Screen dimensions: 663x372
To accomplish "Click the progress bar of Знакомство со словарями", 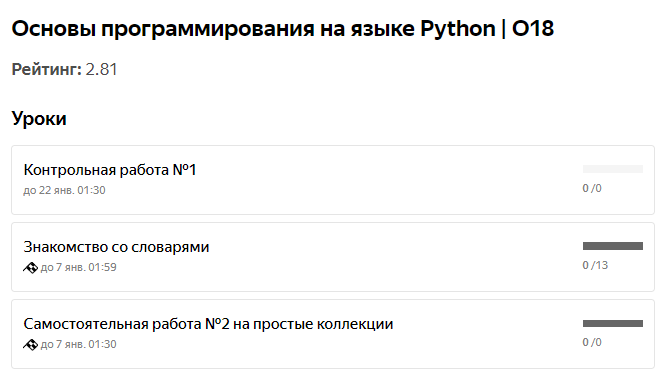I will click(x=613, y=246).
